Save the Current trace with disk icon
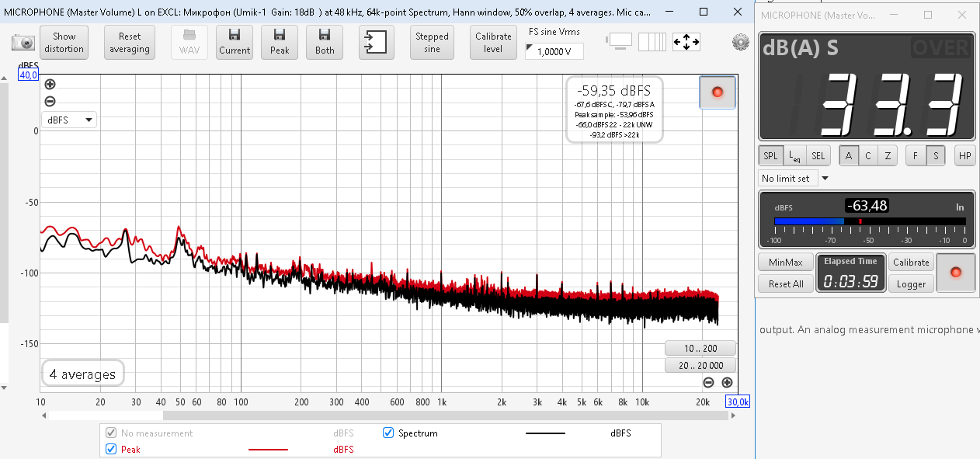The image size is (980, 459). pos(234,42)
